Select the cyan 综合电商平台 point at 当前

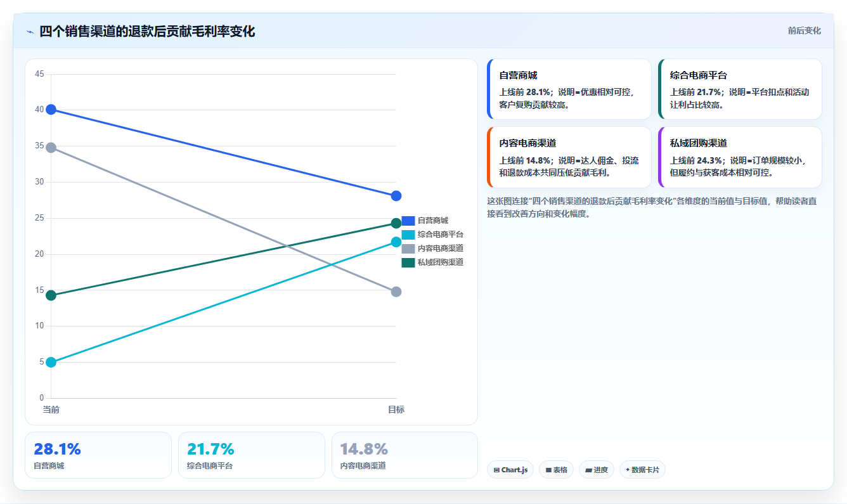pyautogui.click(x=51, y=363)
